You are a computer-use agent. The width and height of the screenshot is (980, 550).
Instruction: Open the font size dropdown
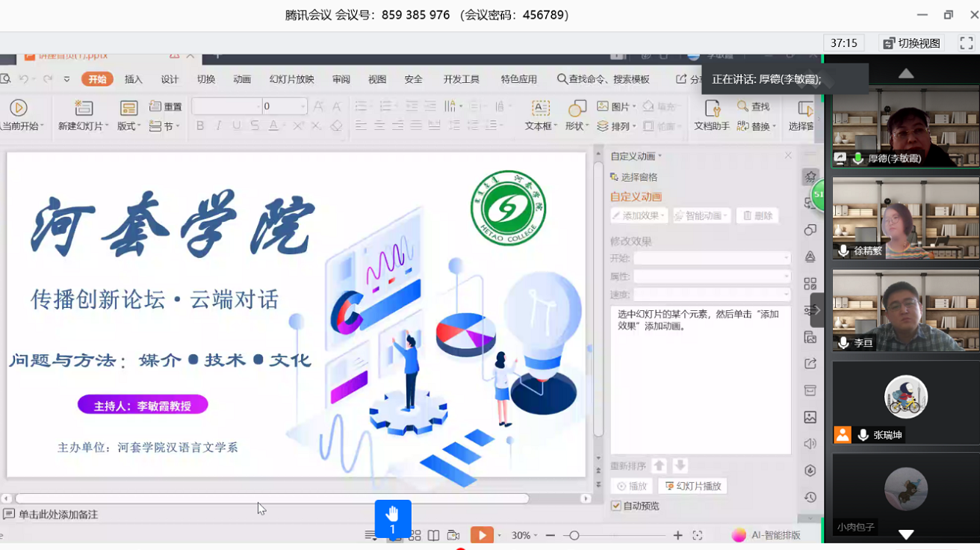[x=303, y=107]
